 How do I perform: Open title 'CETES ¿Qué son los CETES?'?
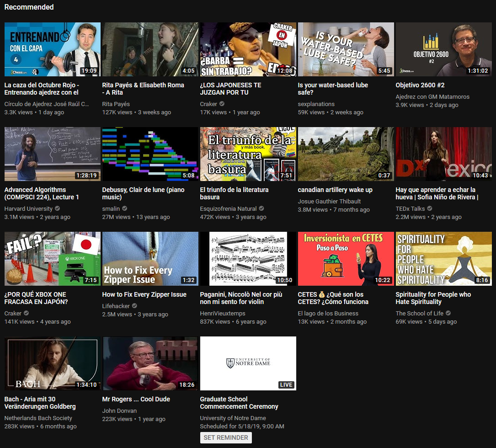333,298
